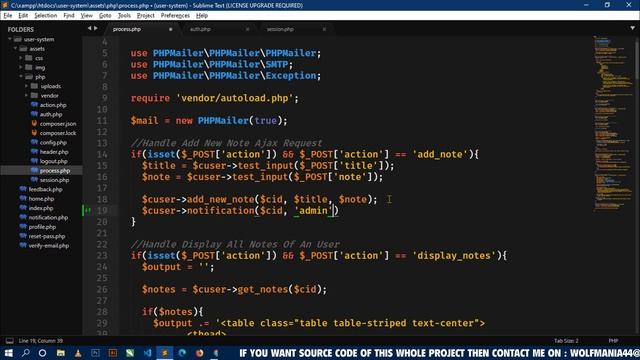Close the session.php tab
This screenshot has height=360, width=640.
[324, 29]
